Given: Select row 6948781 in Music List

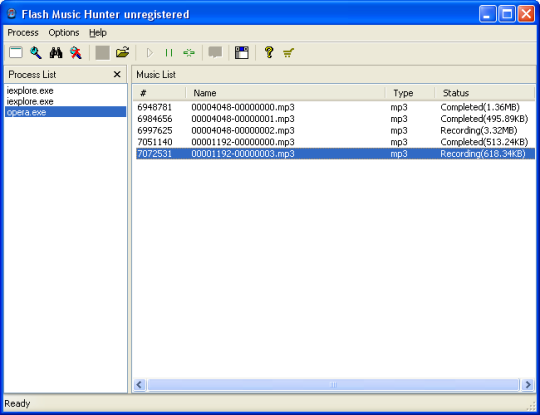Looking at the screenshot, I should click(x=335, y=107).
